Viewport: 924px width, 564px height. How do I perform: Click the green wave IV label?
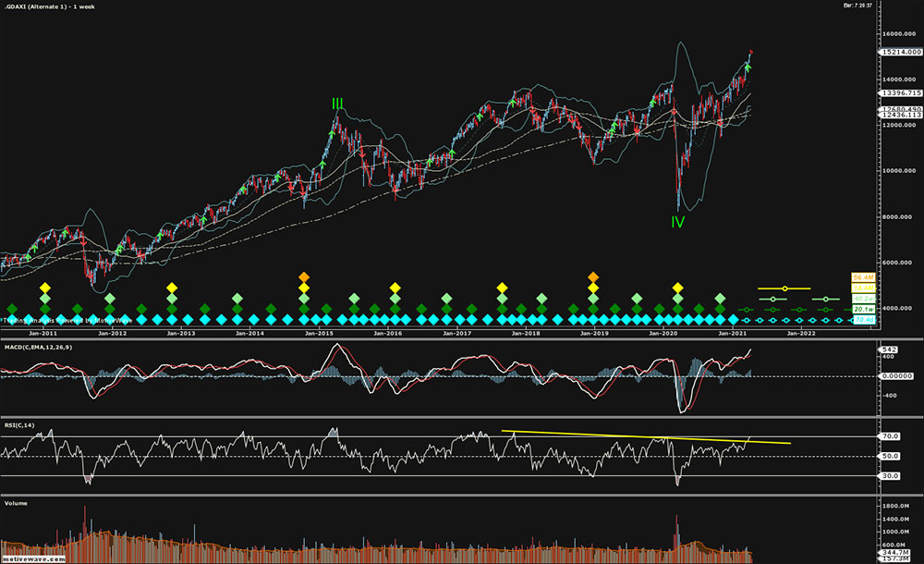pyautogui.click(x=677, y=222)
